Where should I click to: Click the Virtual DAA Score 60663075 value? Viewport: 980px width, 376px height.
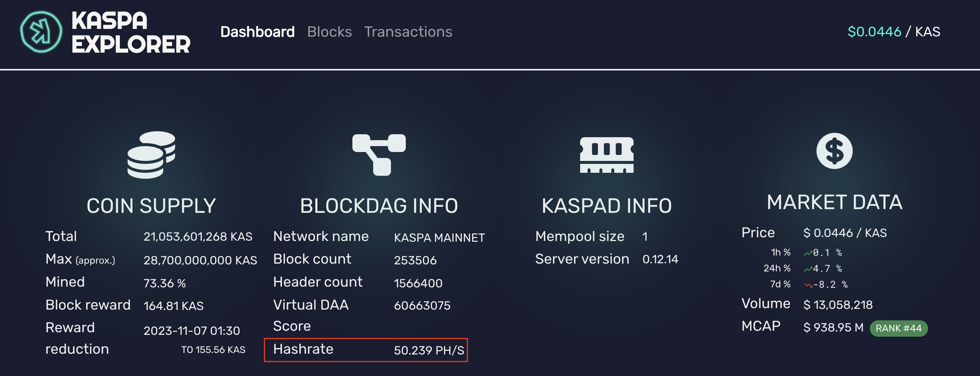(x=422, y=306)
